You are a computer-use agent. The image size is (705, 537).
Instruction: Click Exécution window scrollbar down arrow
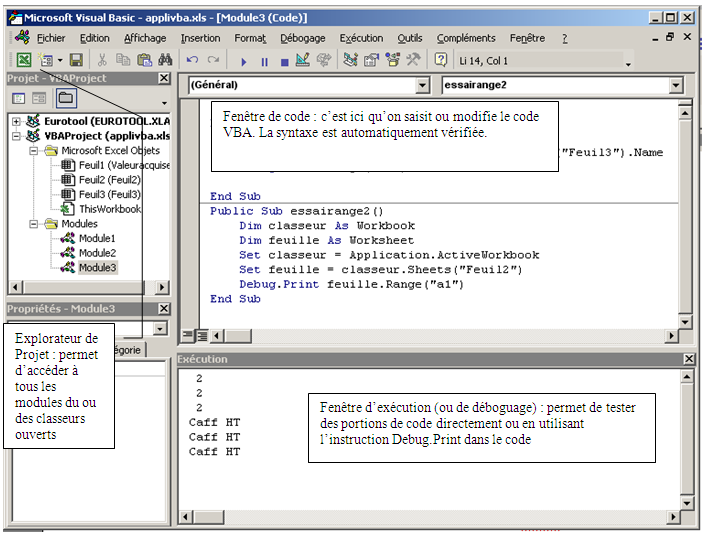pyautogui.click(x=687, y=504)
